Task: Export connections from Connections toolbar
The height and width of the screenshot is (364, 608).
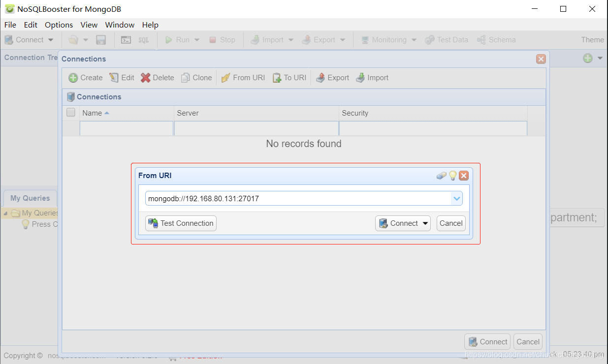Action: pyautogui.click(x=332, y=78)
